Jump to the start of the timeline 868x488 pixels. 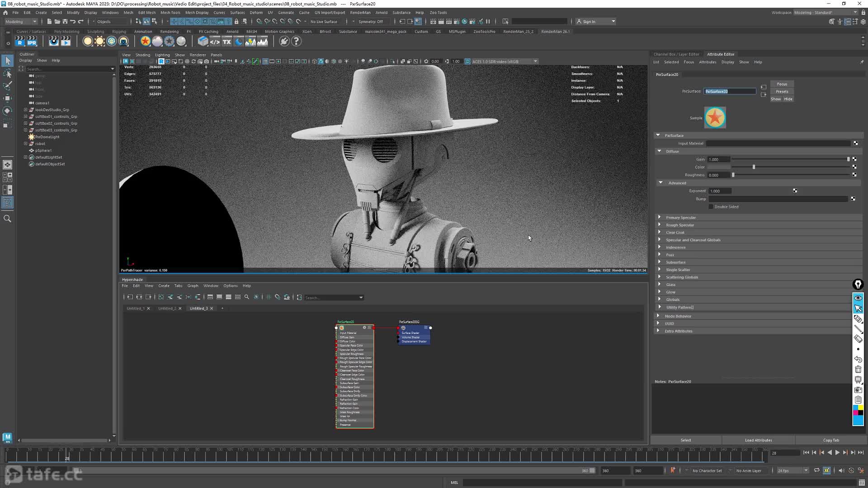[806, 453]
